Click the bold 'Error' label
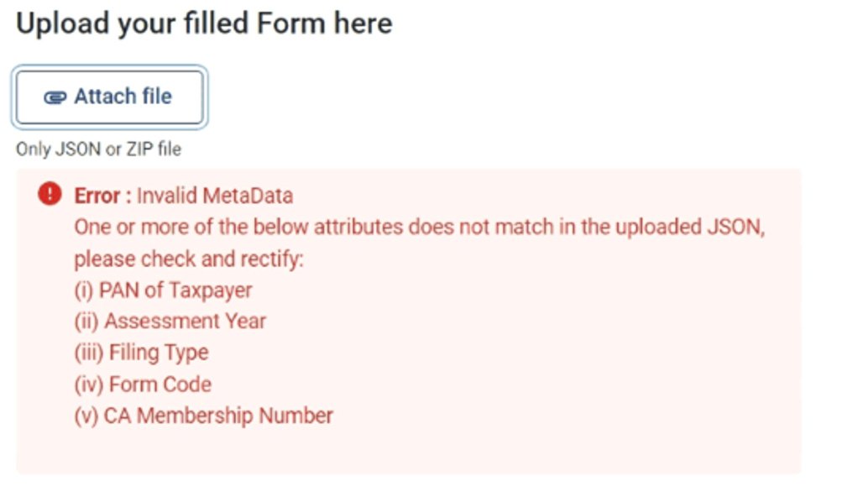 [x=97, y=196]
